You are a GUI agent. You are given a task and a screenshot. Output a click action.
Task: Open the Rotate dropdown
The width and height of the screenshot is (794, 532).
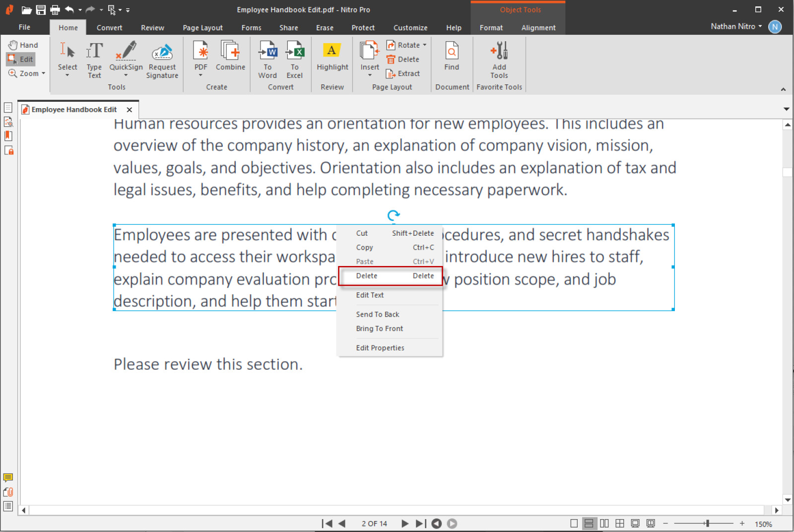pos(406,44)
